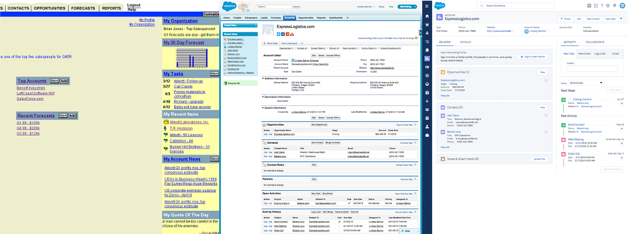Open Benioff Industries under Top Accounts
644x234 pixels.
click(x=31, y=88)
